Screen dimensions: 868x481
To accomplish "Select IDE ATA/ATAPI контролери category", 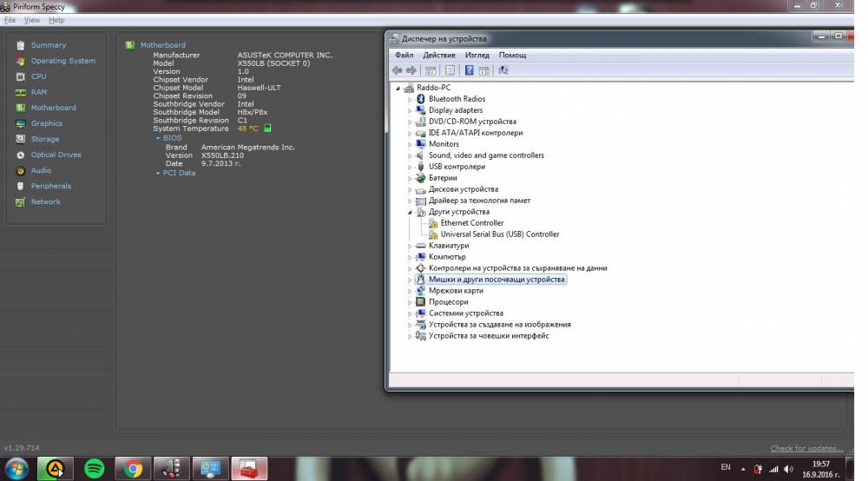I will [x=476, y=133].
